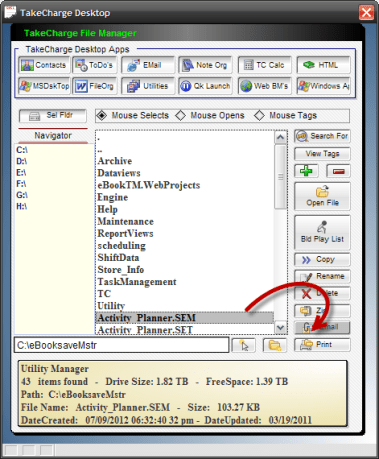Select file Activity_Planner.SET
This screenshot has height=459, width=379.
coord(185,329)
